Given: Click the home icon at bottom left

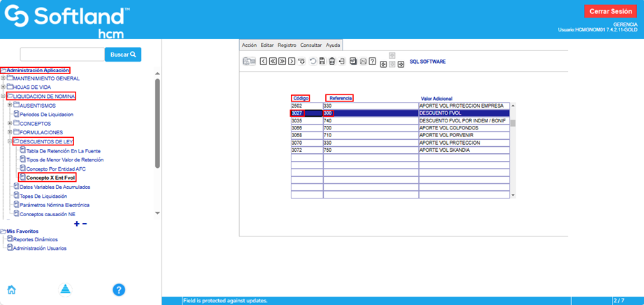Looking at the screenshot, I should coord(11,290).
